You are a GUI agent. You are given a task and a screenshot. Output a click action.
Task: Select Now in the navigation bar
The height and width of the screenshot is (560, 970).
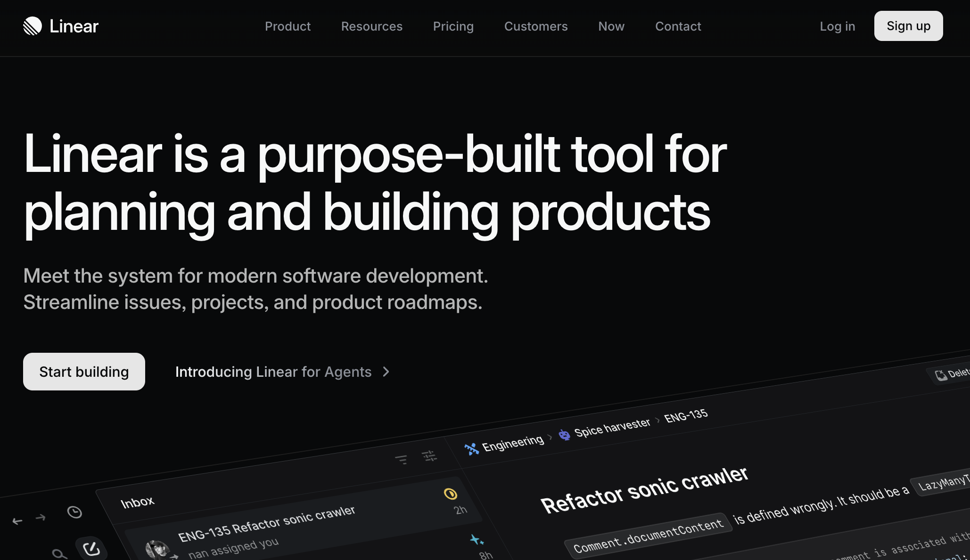click(x=611, y=26)
